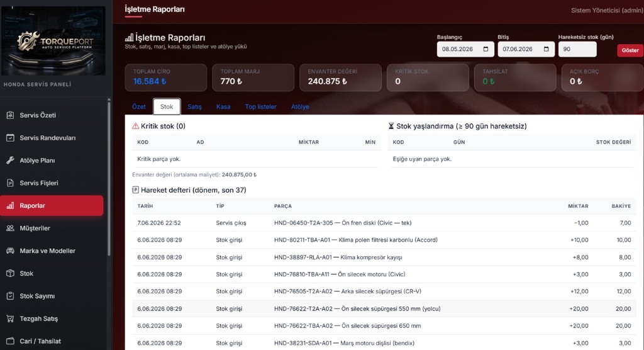Viewport: 644px width, 350px height.
Task: Click the Kritik parça yok message
Action: (159, 159)
